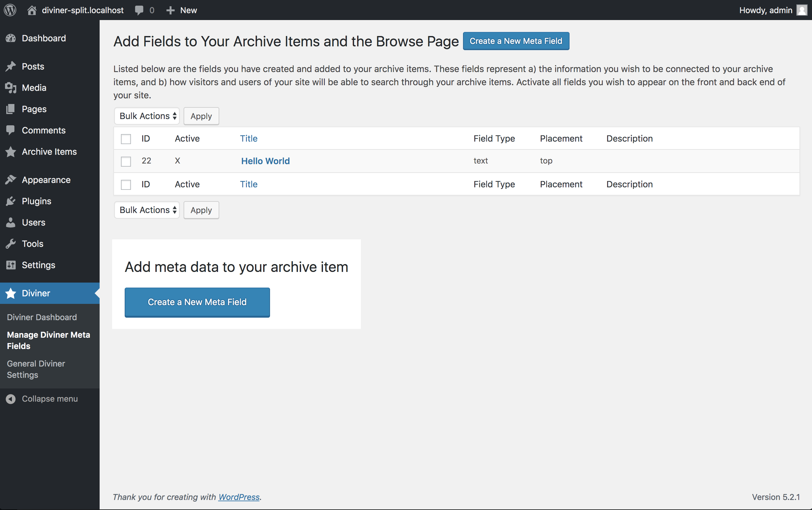The width and height of the screenshot is (812, 510).
Task: Sort by Title in table footer
Action: (x=249, y=185)
